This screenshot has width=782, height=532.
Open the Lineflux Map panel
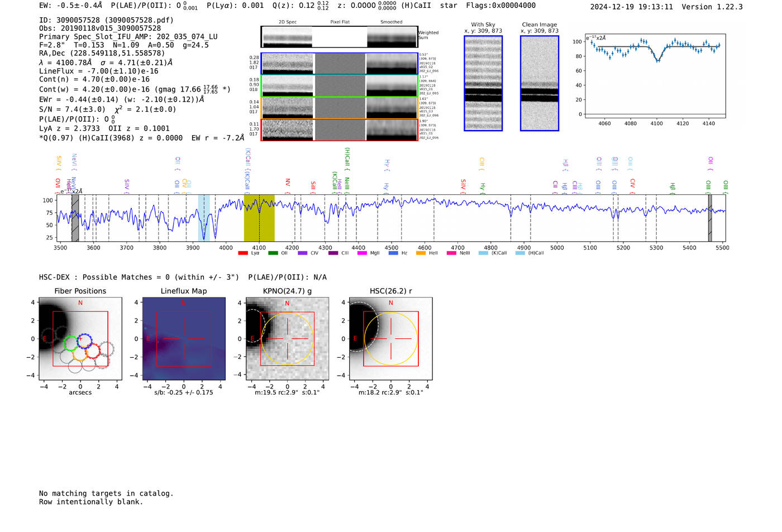point(184,339)
